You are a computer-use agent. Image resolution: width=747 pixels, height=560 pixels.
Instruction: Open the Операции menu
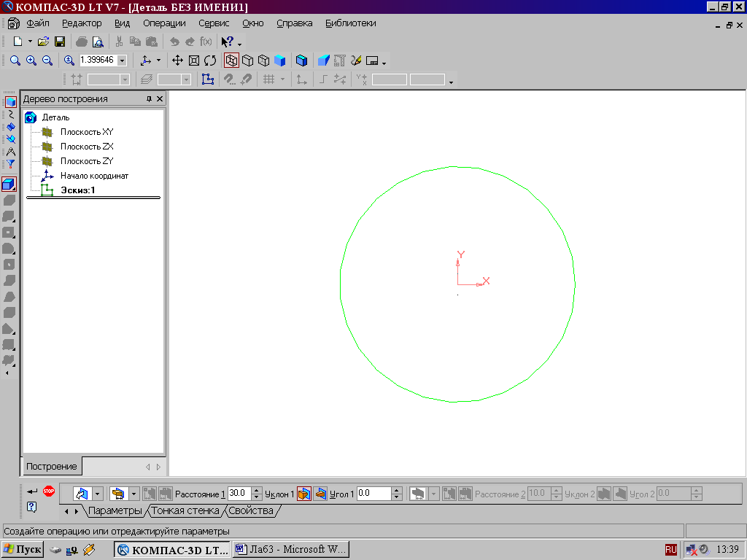click(164, 23)
